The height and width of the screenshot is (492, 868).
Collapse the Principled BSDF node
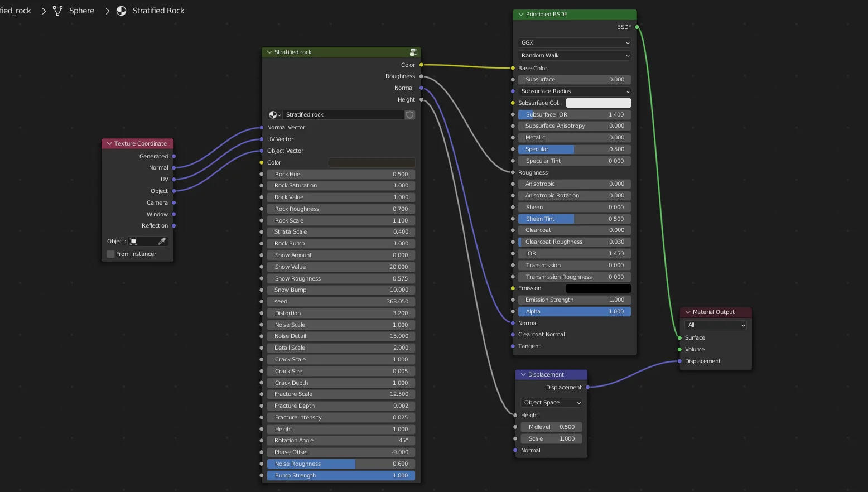pyautogui.click(x=521, y=15)
